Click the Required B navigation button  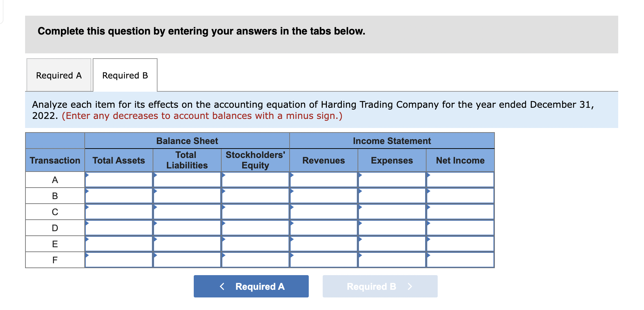point(379,286)
